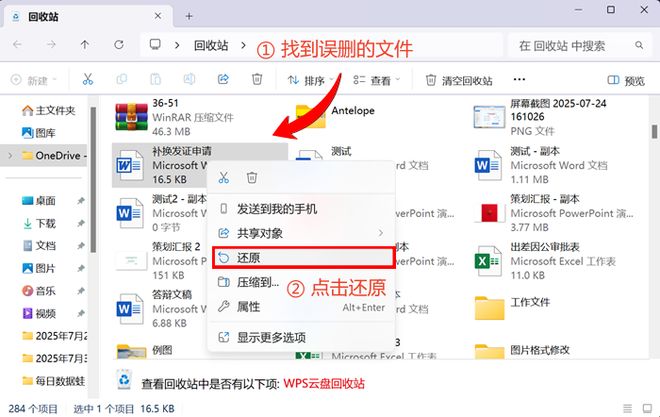Switch to large icons view in status bar
The image size is (660, 417).
tap(647, 408)
